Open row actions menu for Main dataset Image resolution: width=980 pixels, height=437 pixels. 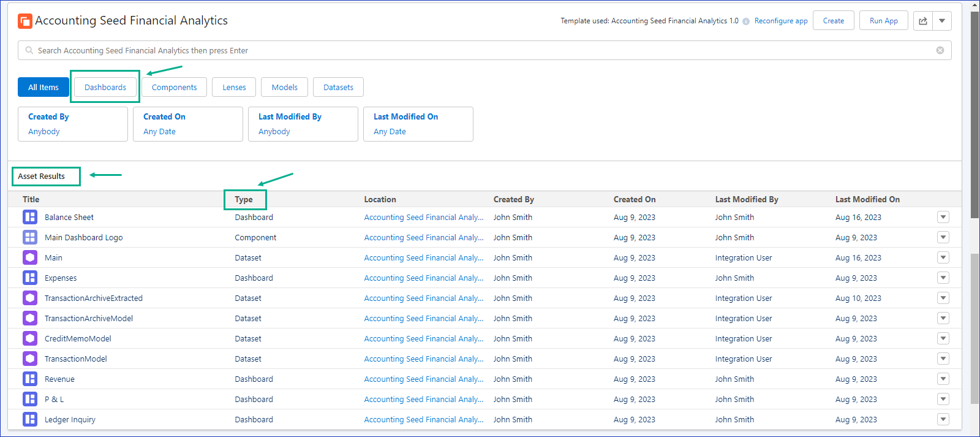click(x=943, y=257)
